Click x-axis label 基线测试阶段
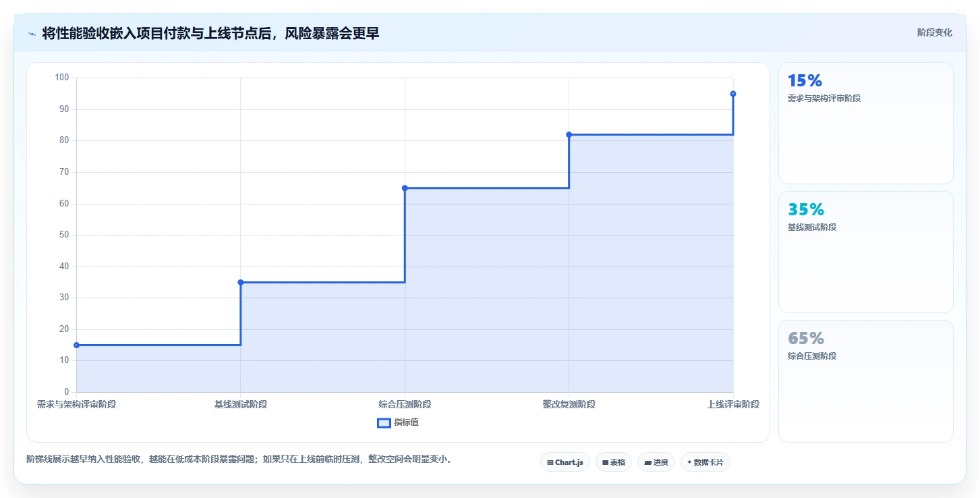This screenshot has height=498, width=980. (241, 405)
